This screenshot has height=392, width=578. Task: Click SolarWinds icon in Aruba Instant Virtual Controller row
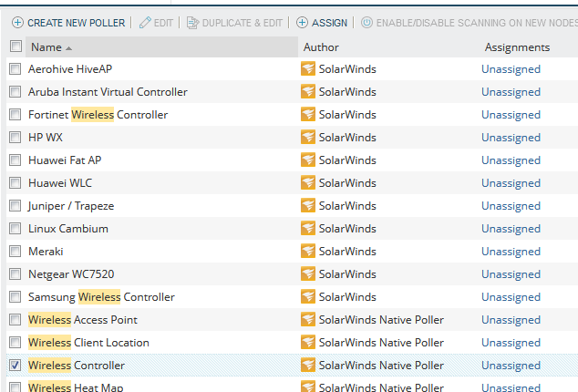pos(308,92)
